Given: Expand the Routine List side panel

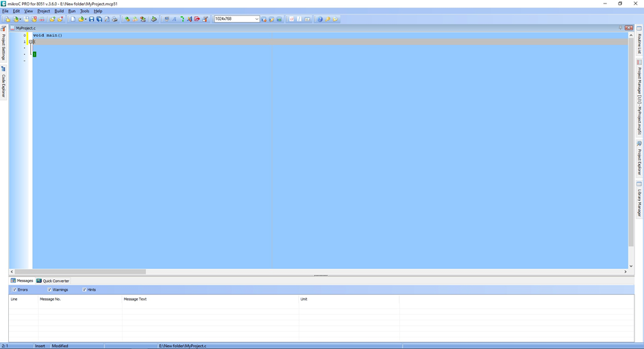Looking at the screenshot, I should click(x=639, y=40).
